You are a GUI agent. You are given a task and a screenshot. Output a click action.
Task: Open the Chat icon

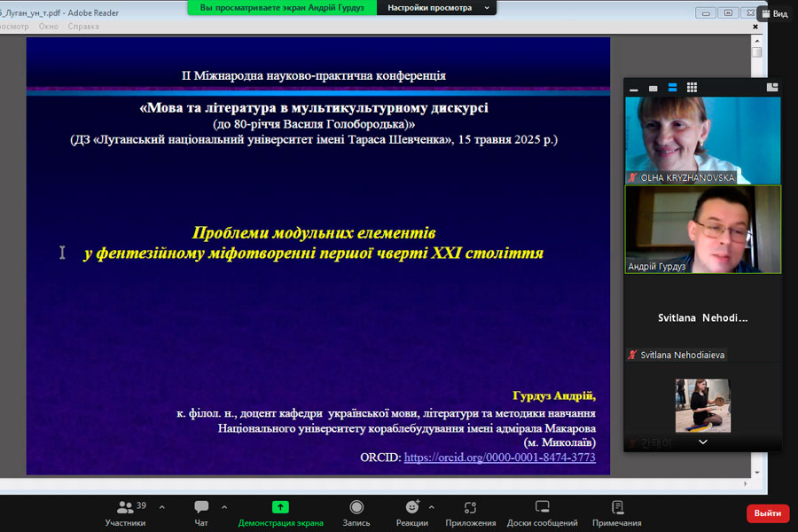pos(201,506)
